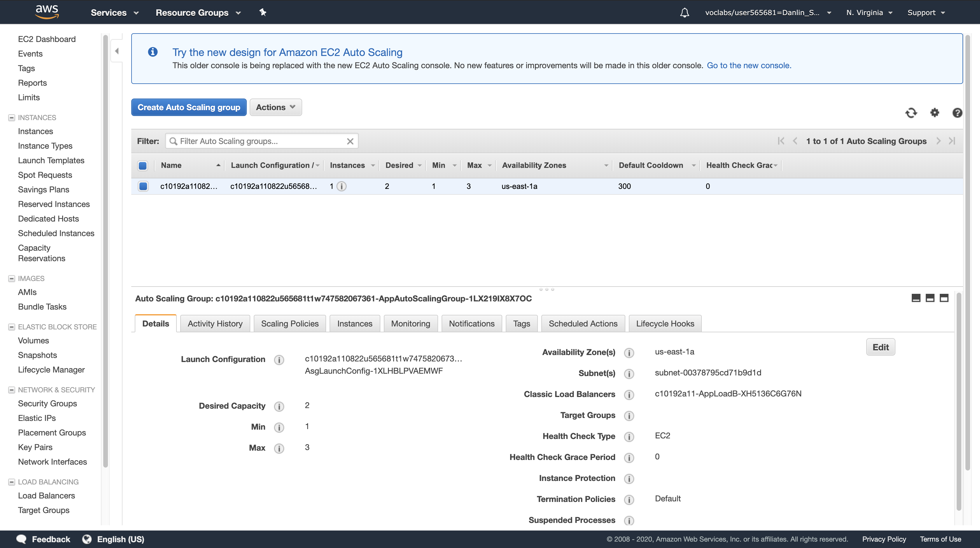This screenshot has height=548, width=980.
Task: Click the help question mark icon
Action: (957, 113)
